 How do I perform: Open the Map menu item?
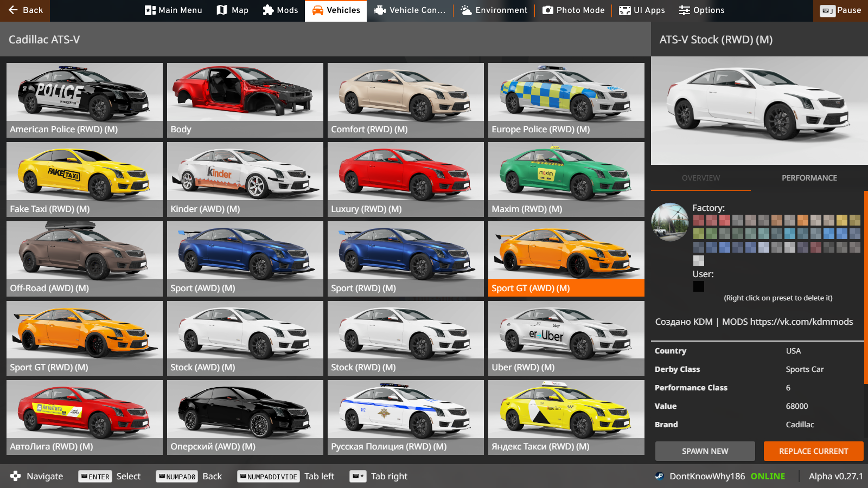point(232,10)
